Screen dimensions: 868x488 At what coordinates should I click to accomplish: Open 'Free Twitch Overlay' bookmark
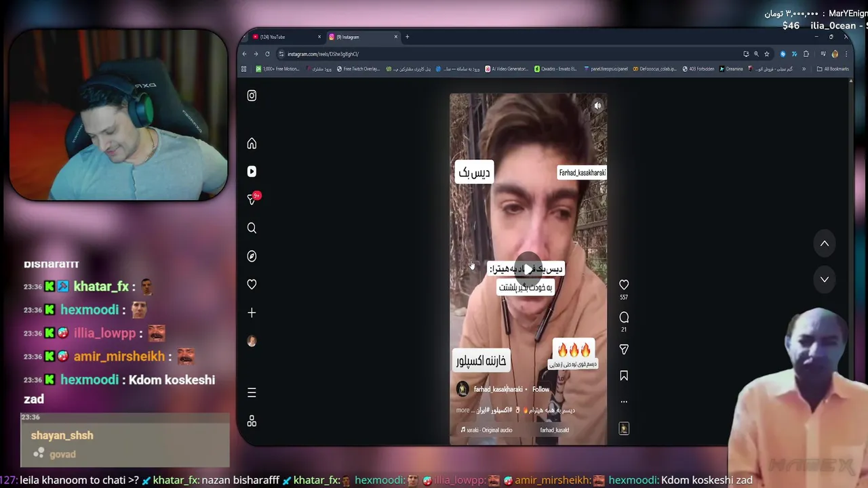coord(358,68)
